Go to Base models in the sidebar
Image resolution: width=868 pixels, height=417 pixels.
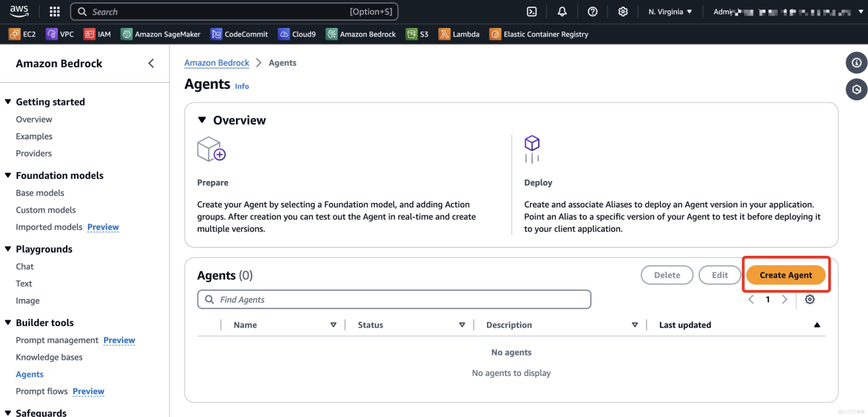(40, 193)
